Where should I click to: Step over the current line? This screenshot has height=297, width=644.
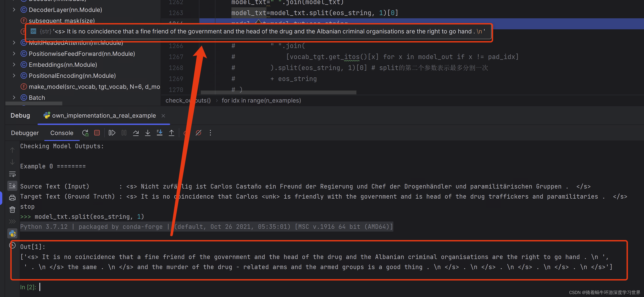(x=136, y=133)
